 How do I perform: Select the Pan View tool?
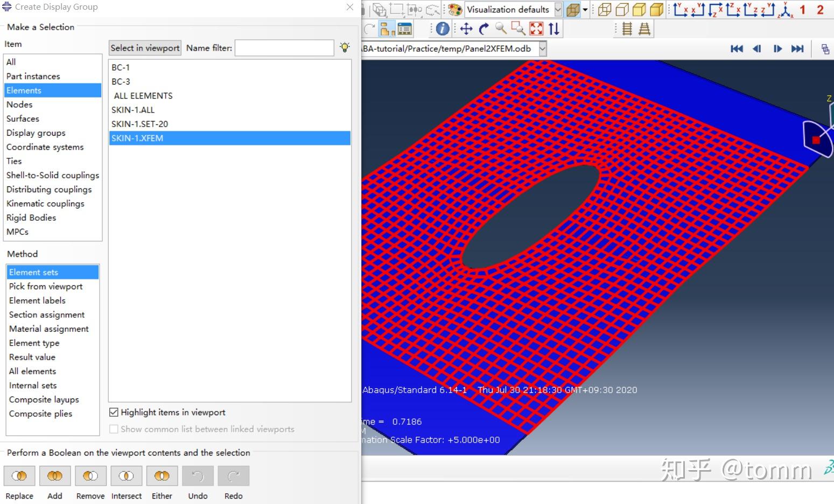pos(465,29)
